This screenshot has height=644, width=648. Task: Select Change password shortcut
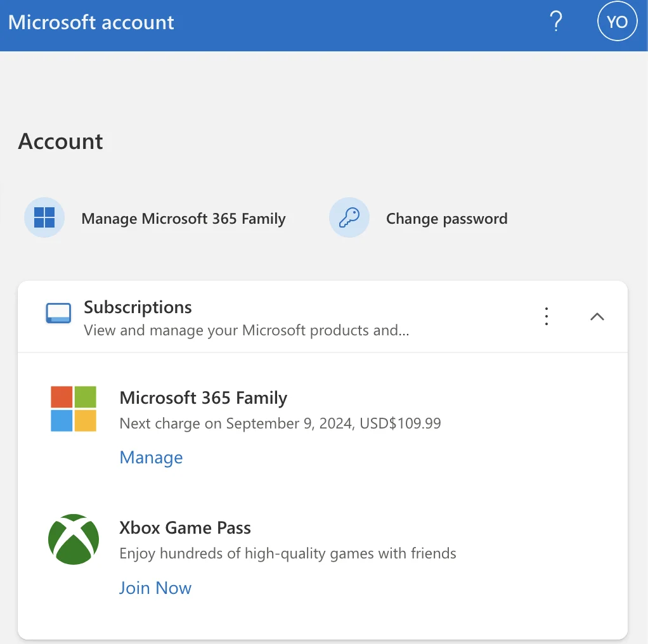[447, 219]
